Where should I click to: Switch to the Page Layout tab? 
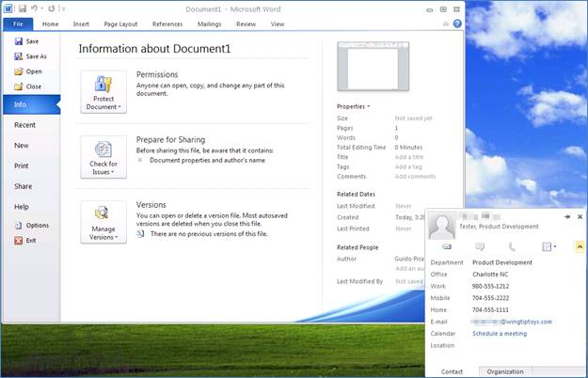pyautogui.click(x=120, y=24)
